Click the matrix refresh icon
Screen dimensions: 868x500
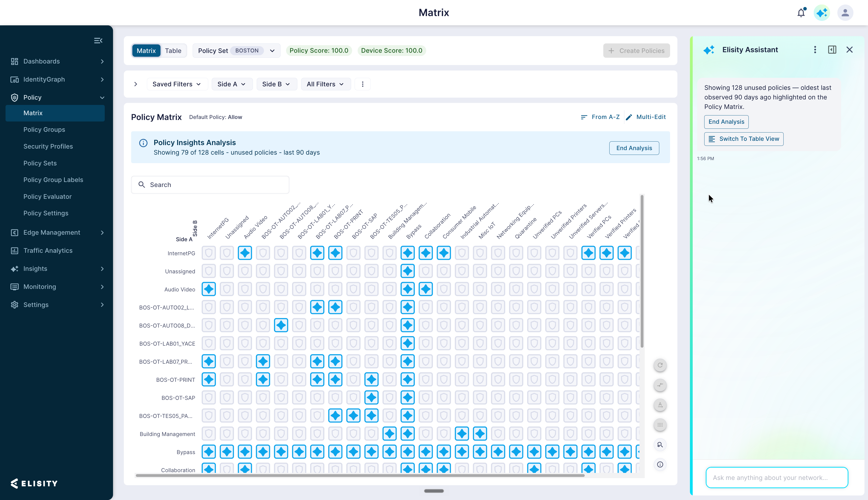[x=660, y=365]
